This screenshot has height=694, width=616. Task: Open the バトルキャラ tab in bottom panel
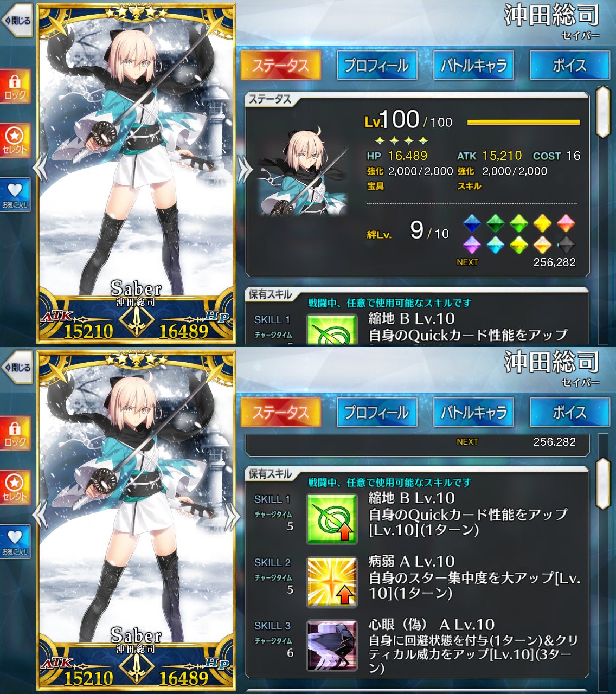coord(473,413)
